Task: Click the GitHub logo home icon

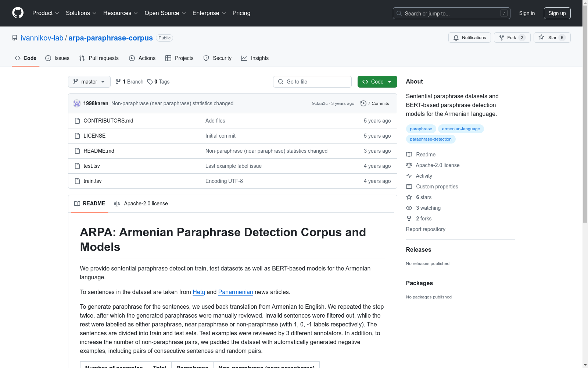Action: tap(18, 13)
